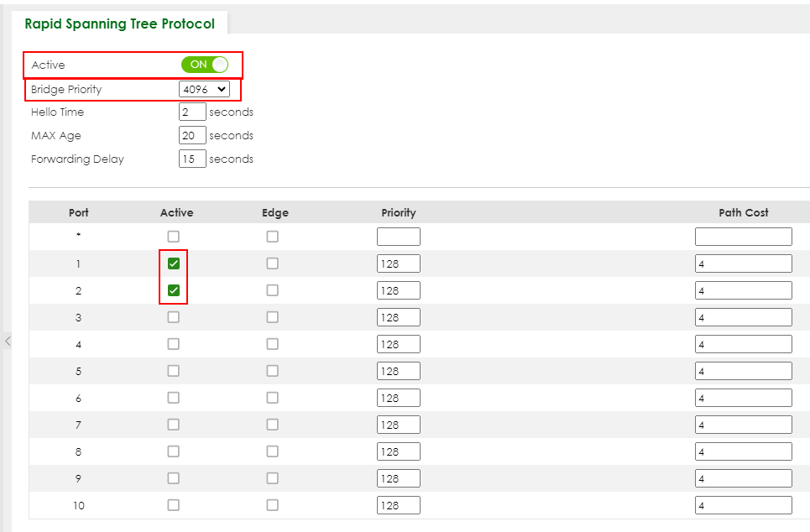The width and height of the screenshot is (810, 532).
Task: Collapse the left sidebar arrow
Action: [x=8, y=341]
